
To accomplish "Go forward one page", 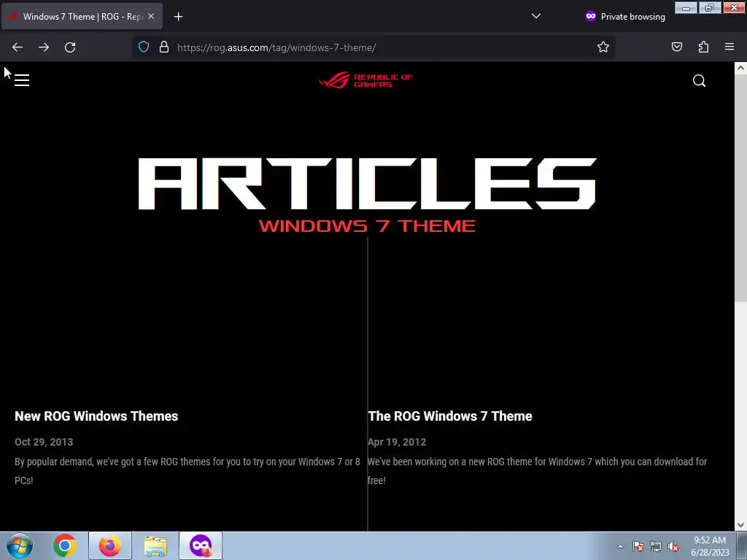I will (x=44, y=47).
